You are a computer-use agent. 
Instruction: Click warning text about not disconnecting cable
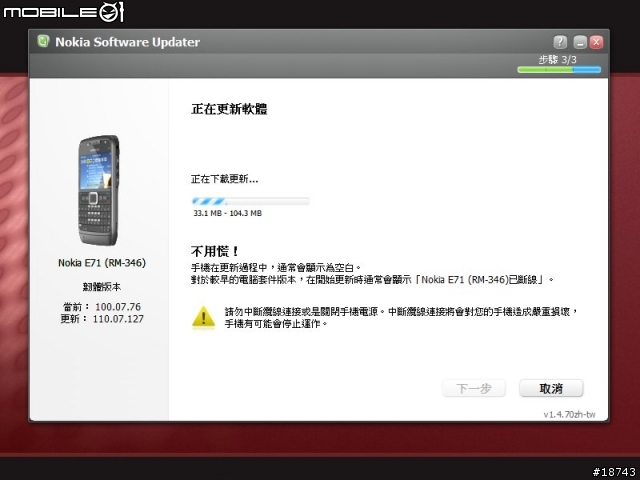[x=401, y=318]
